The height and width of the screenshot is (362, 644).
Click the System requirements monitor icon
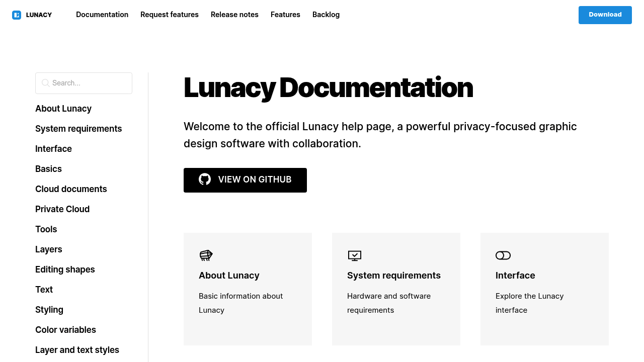355,255
